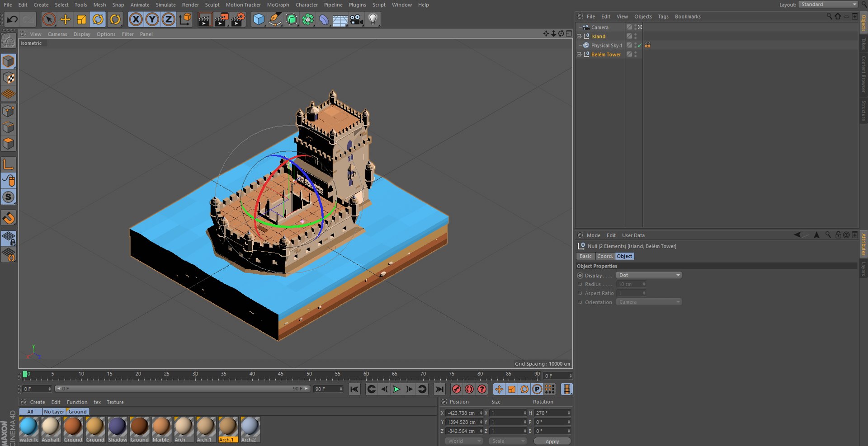Add a Camera object from toolbar

[x=357, y=19]
